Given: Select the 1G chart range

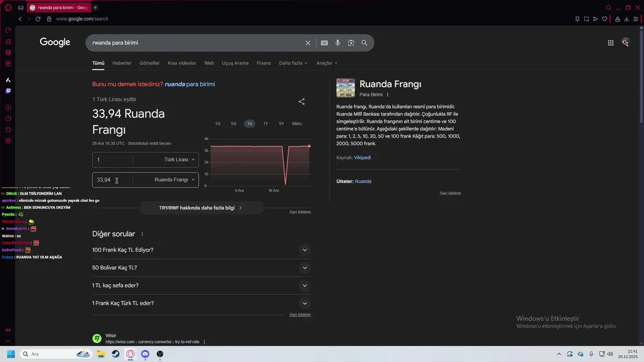Looking at the screenshot, I should (218, 124).
